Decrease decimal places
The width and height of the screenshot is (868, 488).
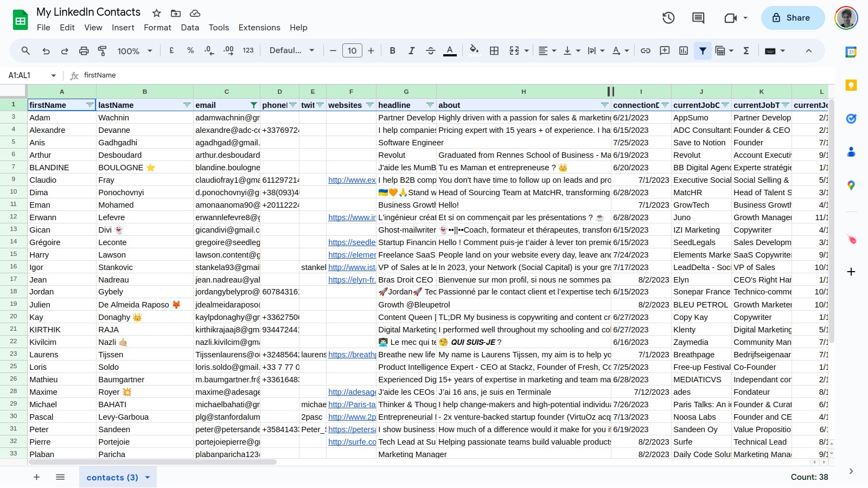pyautogui.click(x=209, y=50)
